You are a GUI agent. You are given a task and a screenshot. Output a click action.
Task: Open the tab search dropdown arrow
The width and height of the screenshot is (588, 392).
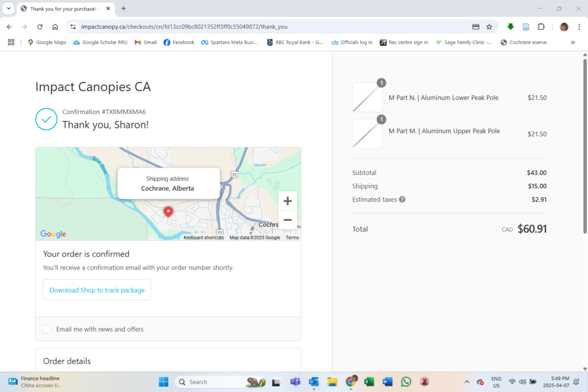pos(9,8)
